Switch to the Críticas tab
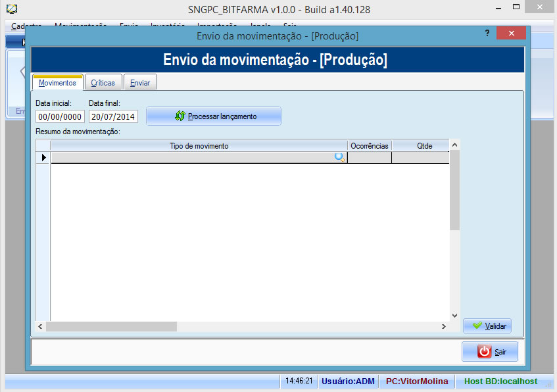Viewport: 557px width, 392px height. coord(103,82)
